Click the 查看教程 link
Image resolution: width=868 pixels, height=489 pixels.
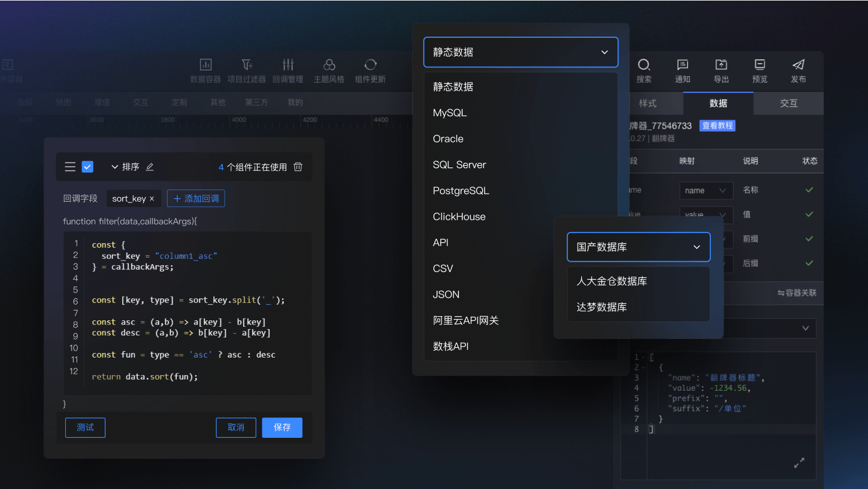pyautogui.click(x=717, y=126)
